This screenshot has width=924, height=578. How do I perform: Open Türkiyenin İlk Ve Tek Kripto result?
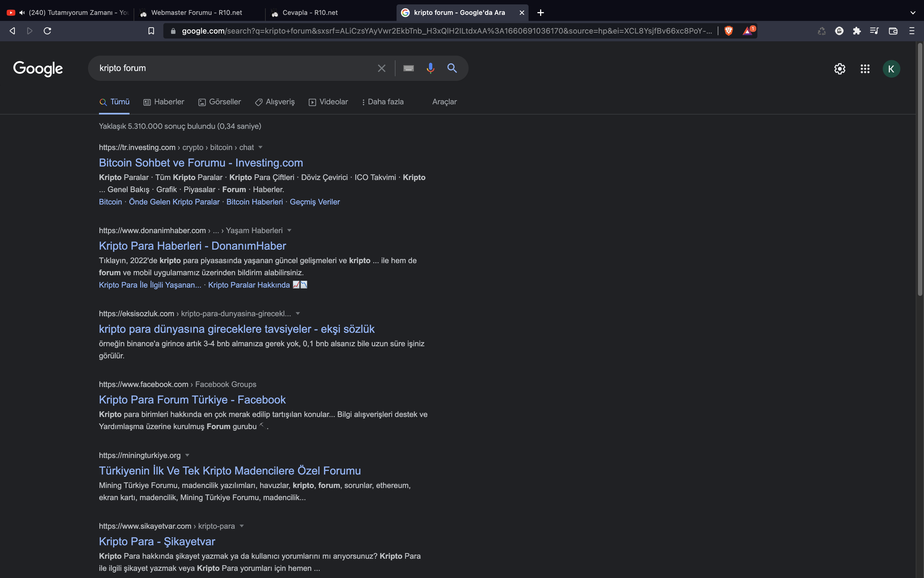tap(230, 471)
